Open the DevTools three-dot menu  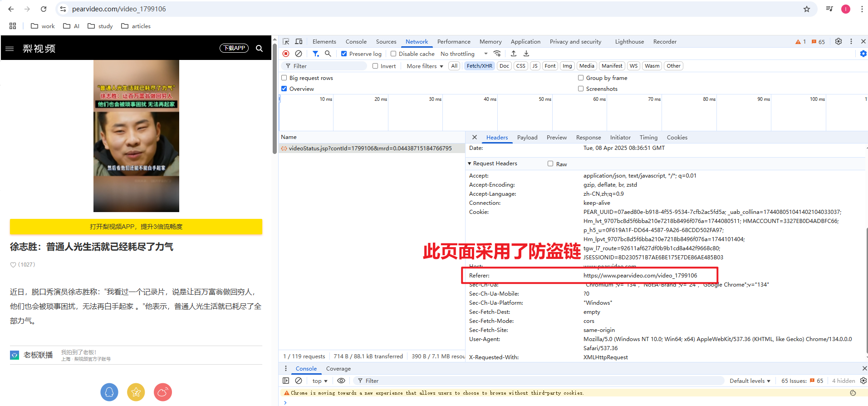coord(851,41)
